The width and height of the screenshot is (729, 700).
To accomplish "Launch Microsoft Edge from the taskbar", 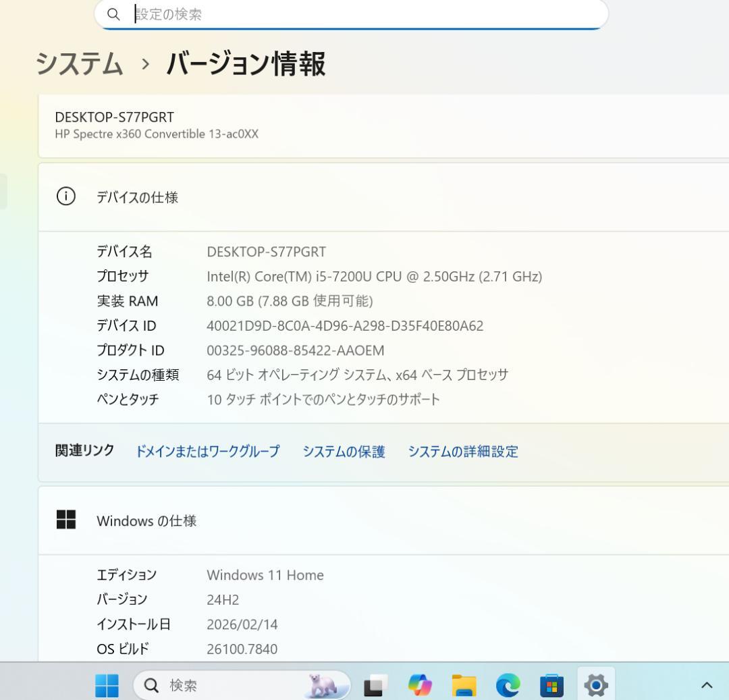I will (x=508, y=684).
